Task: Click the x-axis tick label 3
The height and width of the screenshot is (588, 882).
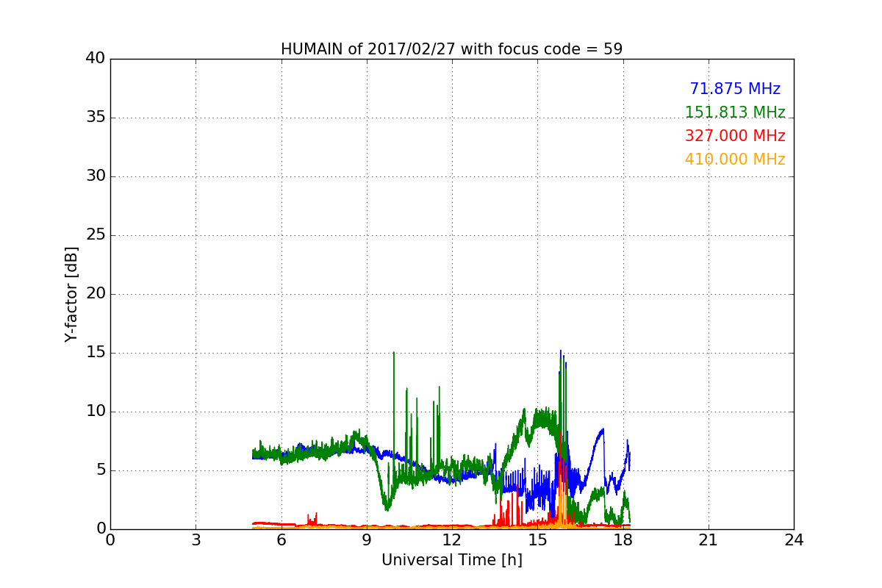Action: [196, 540]
